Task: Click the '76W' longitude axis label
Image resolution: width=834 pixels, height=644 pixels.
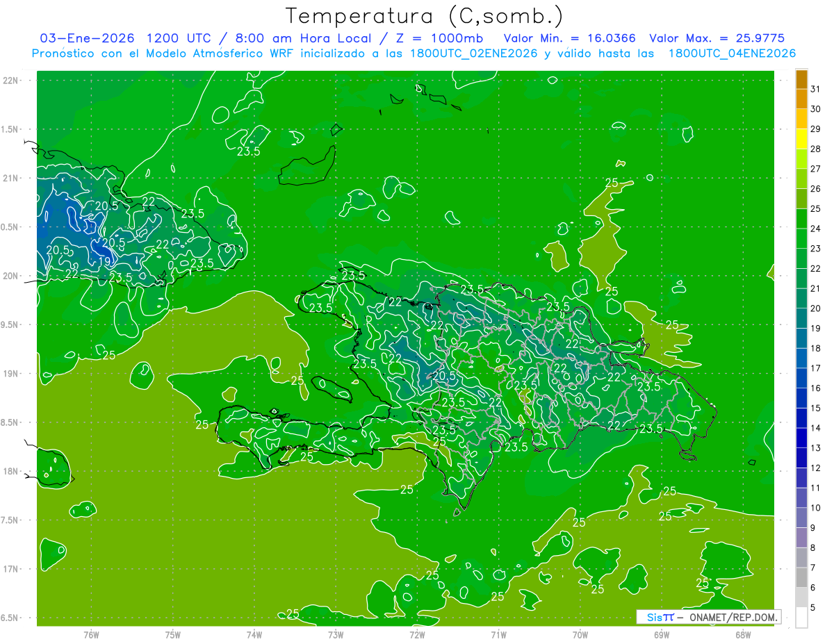Action: tap(91, 634)
